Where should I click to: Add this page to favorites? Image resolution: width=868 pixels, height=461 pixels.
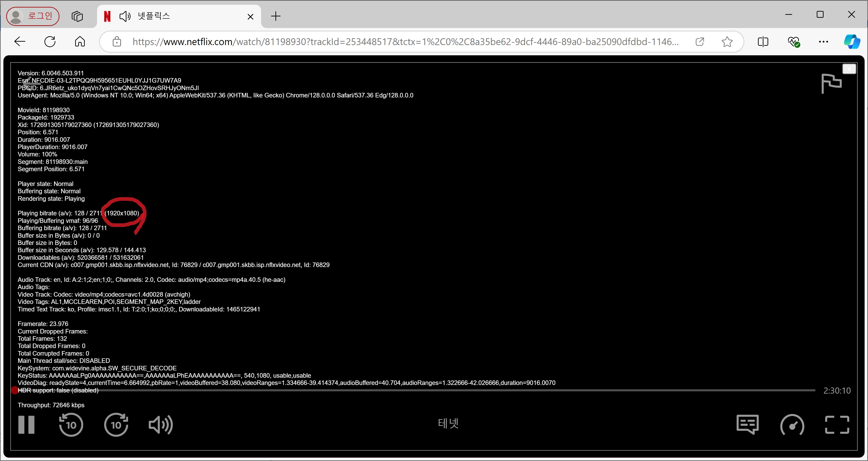(727, 42)
